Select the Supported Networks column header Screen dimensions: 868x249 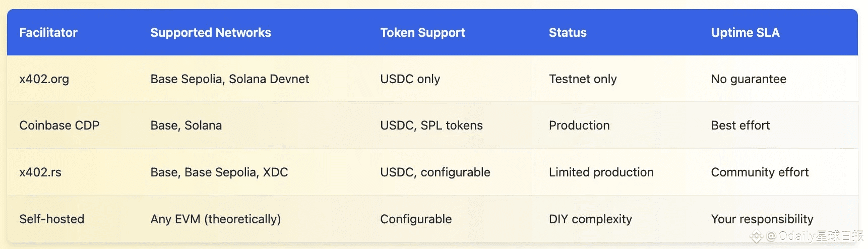211,33
